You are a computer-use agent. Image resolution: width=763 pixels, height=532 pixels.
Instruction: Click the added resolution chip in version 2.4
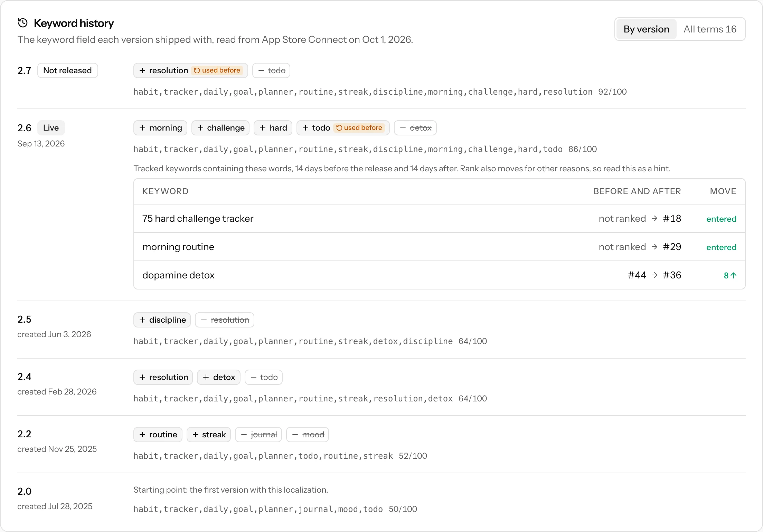click(x=163, y=377)
